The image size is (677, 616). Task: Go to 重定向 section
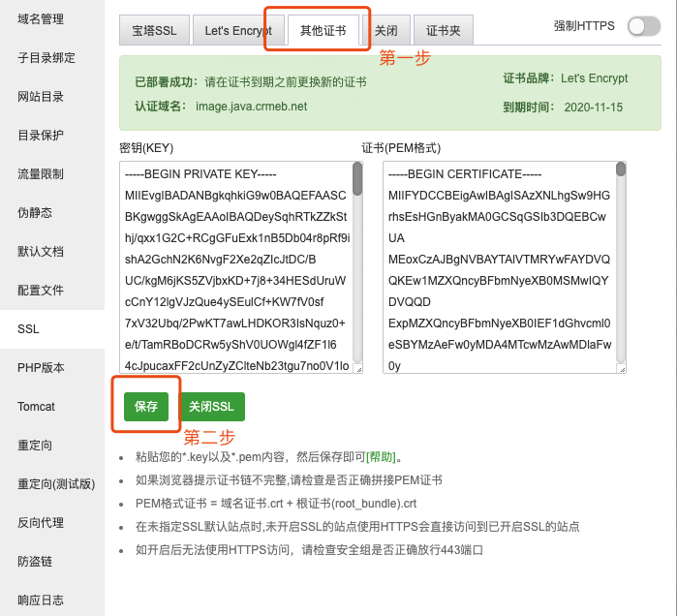coord(35,446)
